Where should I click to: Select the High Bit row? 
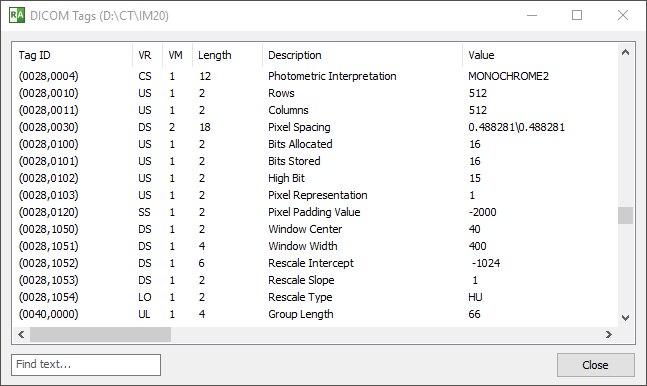(315, 178)
